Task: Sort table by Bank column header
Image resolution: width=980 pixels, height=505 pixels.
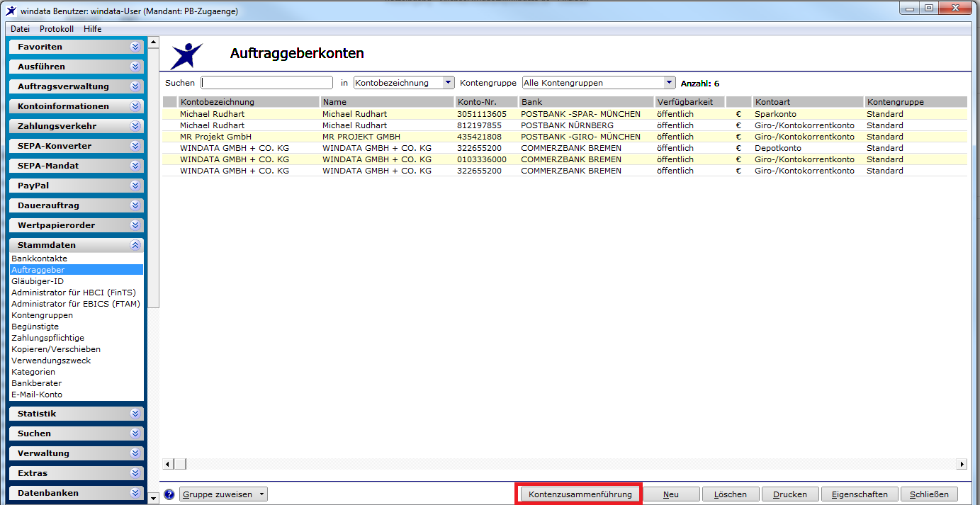Action: pyautogui.click(x=587, y=102)
